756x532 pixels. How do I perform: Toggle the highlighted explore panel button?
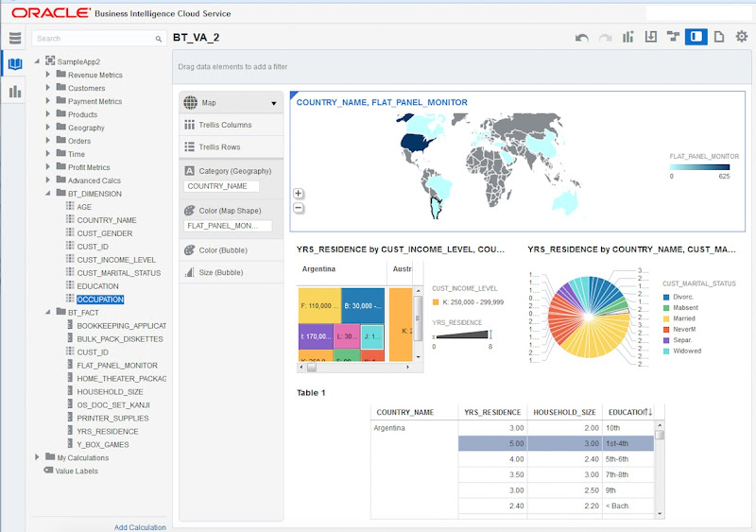click(696, 37)
